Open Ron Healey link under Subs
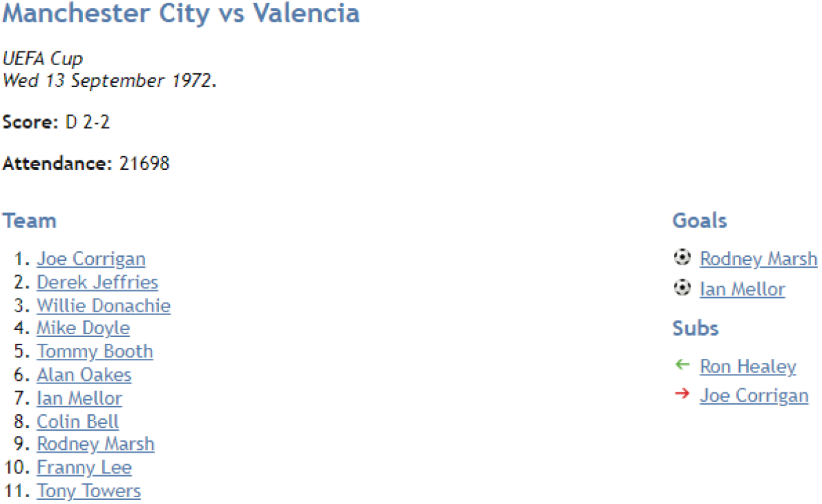822x504 pixels. click(x=747, y=367)
